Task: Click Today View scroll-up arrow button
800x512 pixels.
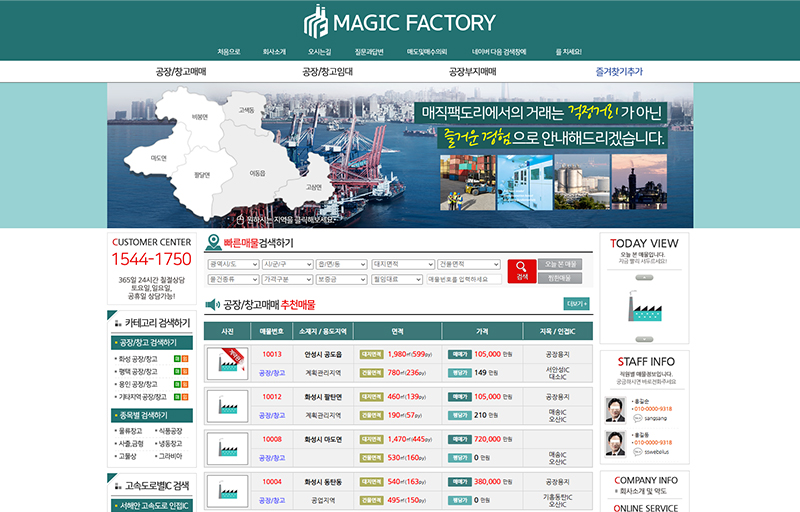Action: 644,277
